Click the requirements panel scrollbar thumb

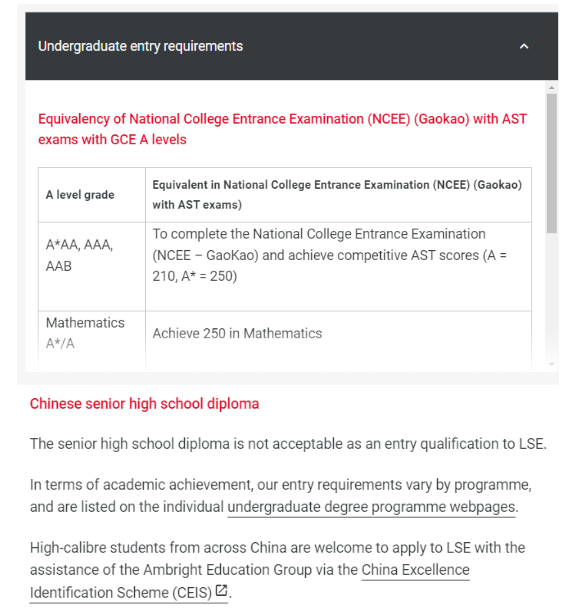552,163
